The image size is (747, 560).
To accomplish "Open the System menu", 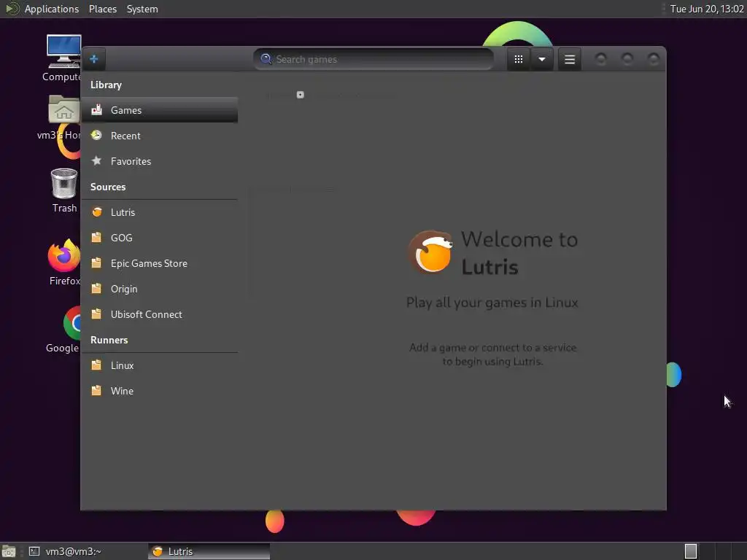I will [x=142, y=9].
